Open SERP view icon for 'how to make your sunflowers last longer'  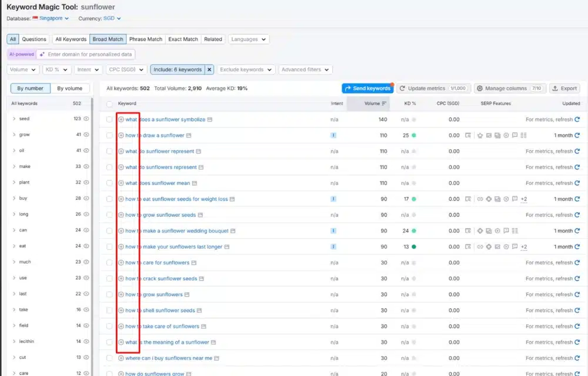468,247
